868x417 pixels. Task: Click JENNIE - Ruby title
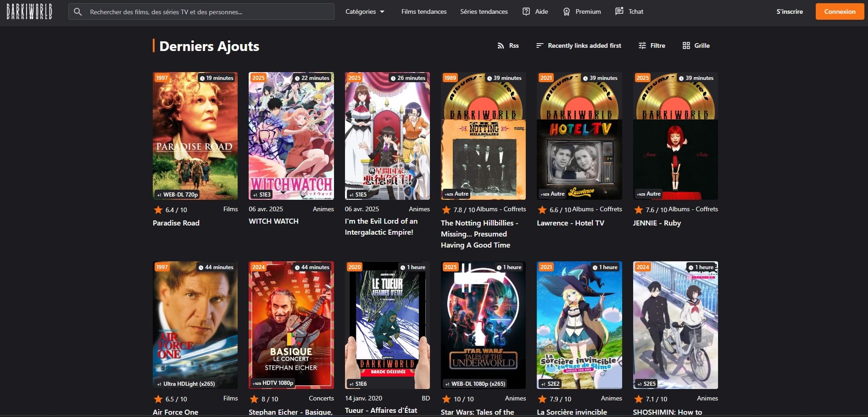tap(657, 223)
